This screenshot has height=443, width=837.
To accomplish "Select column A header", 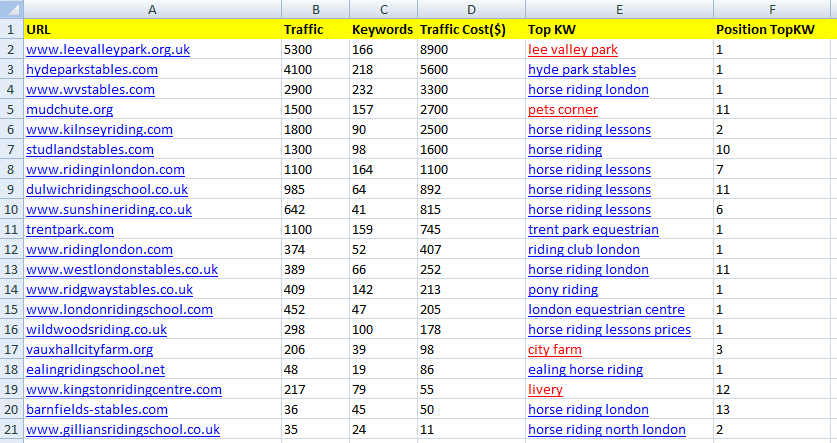I will coord(152,9).
